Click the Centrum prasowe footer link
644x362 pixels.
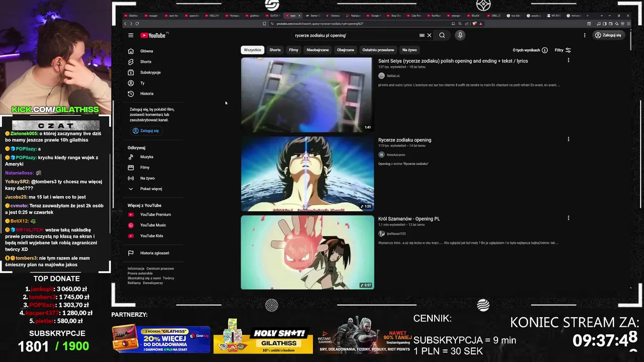(160, 268)
